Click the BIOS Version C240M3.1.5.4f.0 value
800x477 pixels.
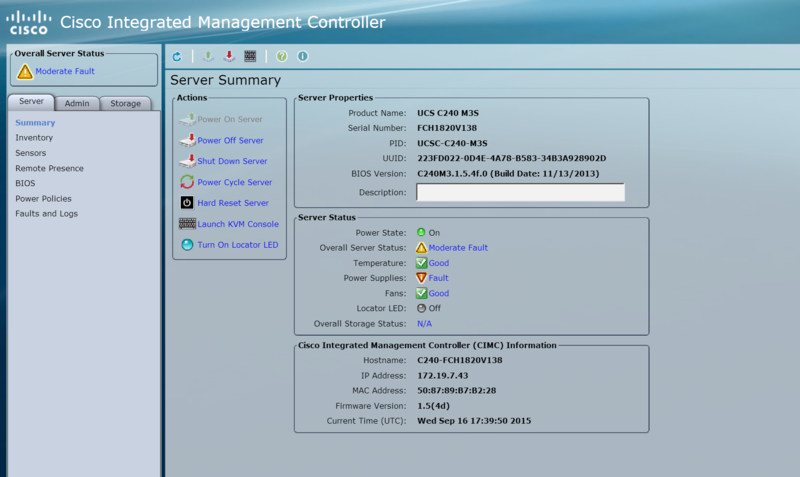click(x=508, y=173)
